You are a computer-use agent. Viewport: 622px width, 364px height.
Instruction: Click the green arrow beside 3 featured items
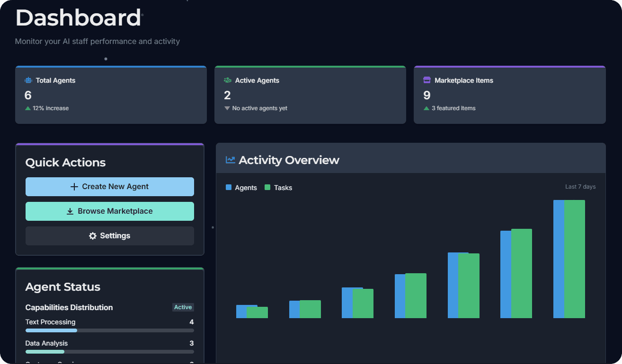426,108
